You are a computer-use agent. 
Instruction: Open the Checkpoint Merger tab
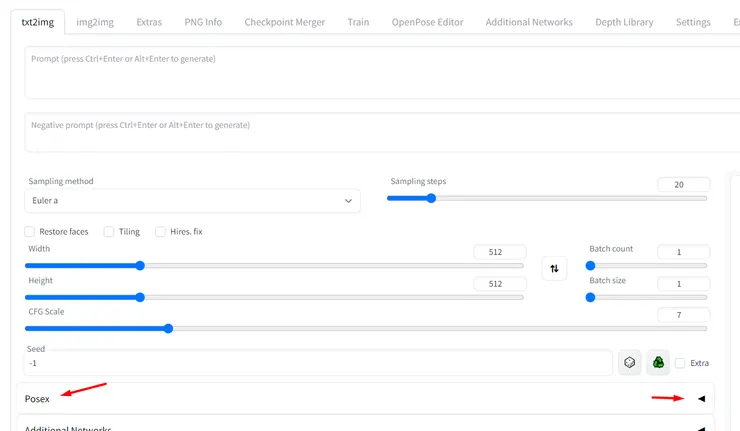point(285,22)
